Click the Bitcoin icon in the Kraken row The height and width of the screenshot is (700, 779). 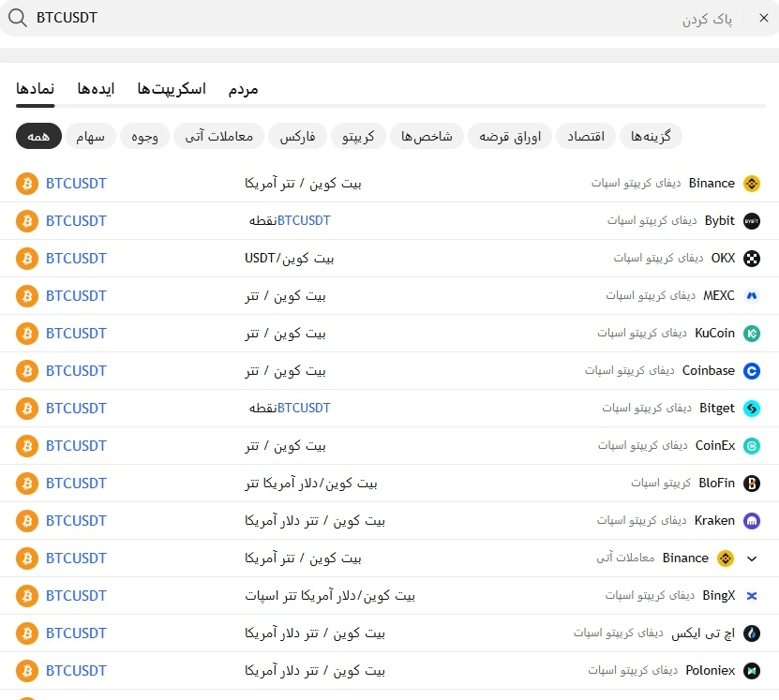tap(27, 521)
